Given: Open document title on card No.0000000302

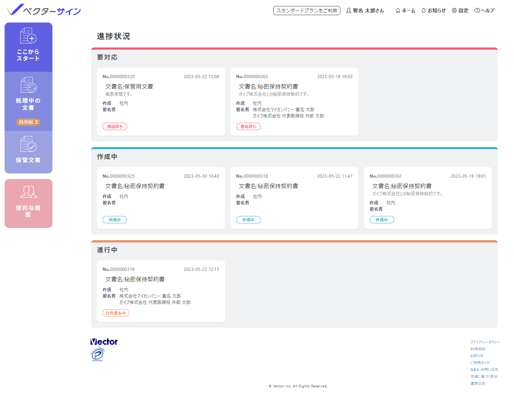Looking at the screenshot, I should pos(402,186).
